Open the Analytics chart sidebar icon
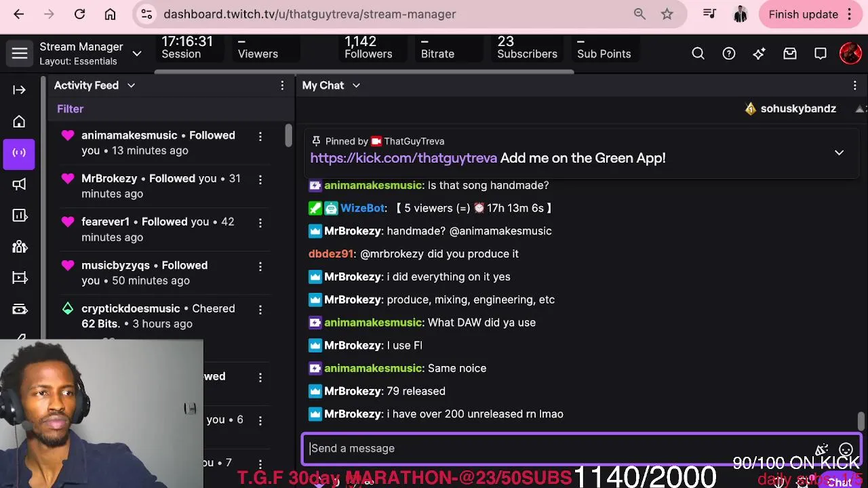The height and width of the screenshot is (488, 868). pyautogui.click(x=19, y=216)
